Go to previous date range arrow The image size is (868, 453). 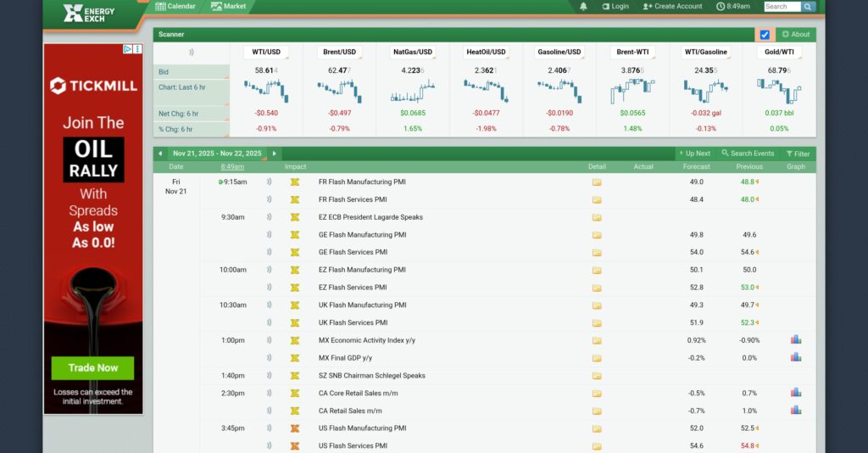[160, 154]
